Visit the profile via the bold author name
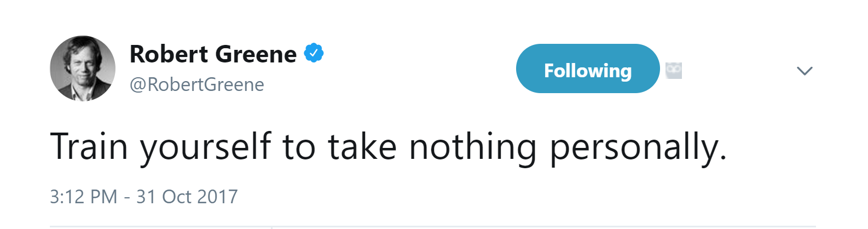Screen dimensions: 868x229 213,54
